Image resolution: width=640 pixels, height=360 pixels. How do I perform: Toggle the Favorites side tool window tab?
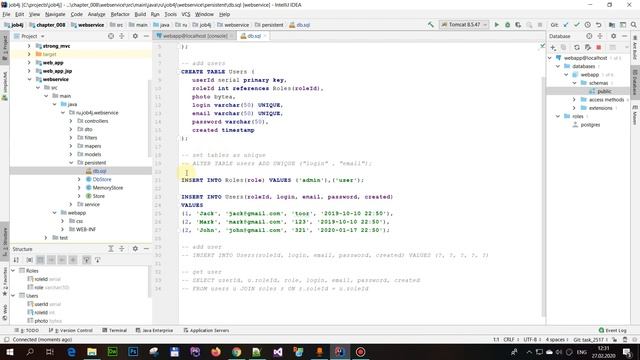[x=5, y=282]
